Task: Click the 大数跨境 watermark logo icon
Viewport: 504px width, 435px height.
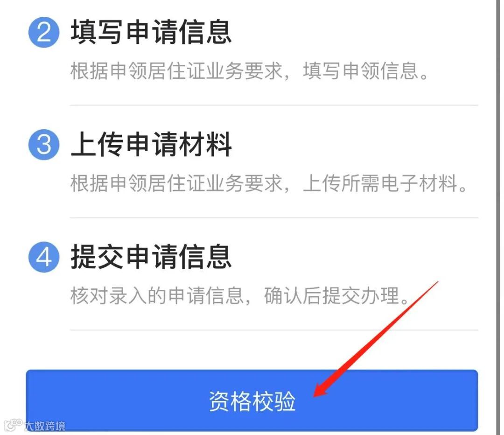Action: coord(13,424)
